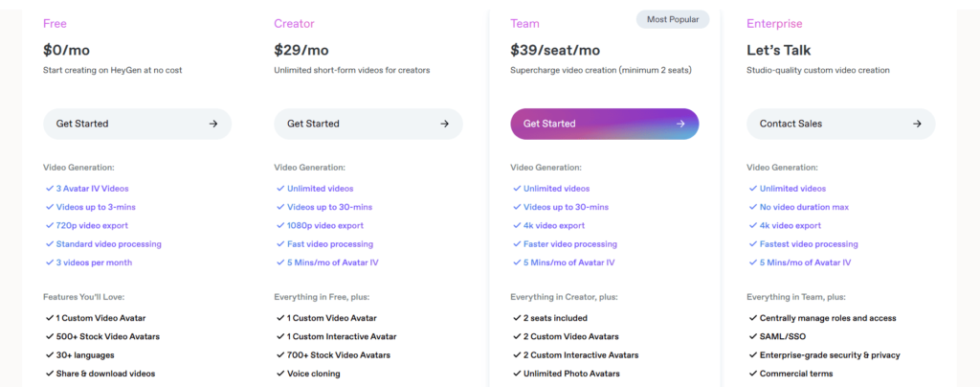Click checkmark beside SAML/SSO
Image resolution: width=980 pixels, height=387 pixels.
point(753,336)
